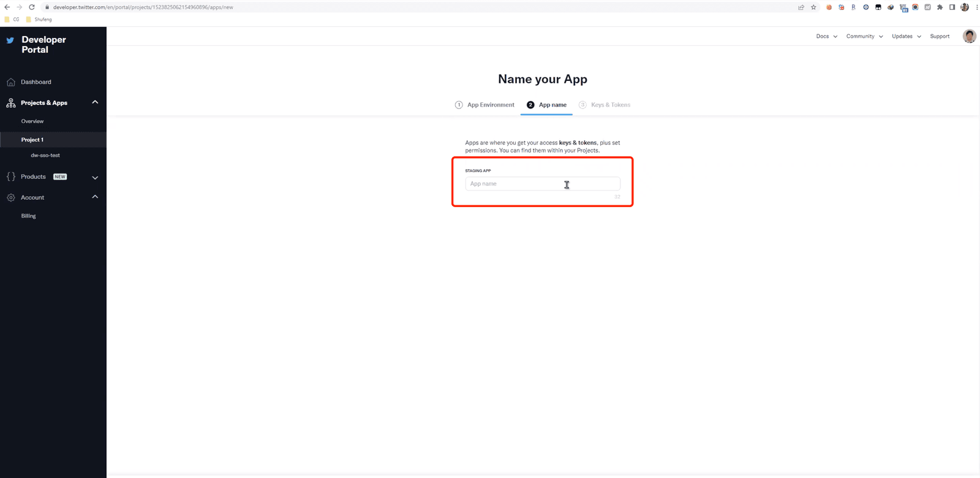Viewport: 980px width, 478px height.
Task: Select the App Environment step tab
Action: (x=484, y=105)
